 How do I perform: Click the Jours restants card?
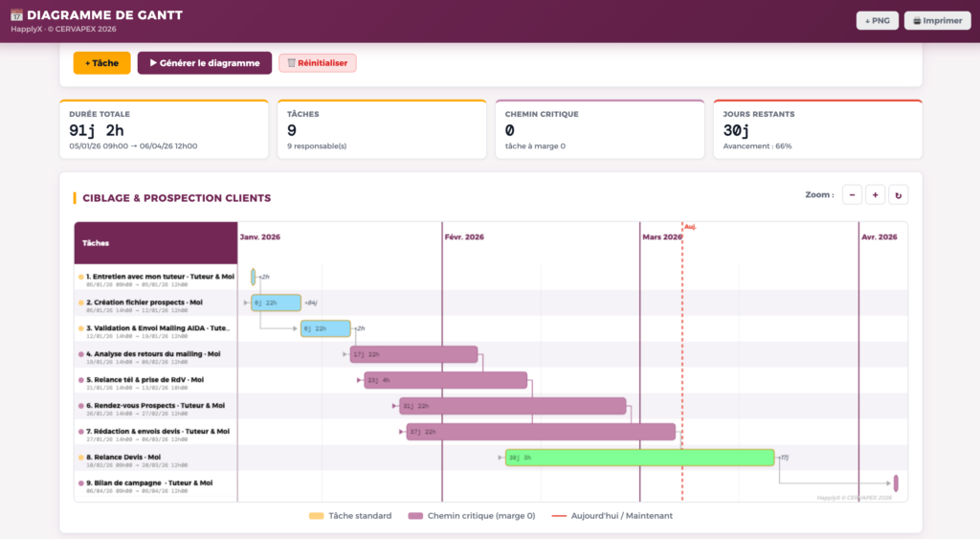[x=816, y=129]
